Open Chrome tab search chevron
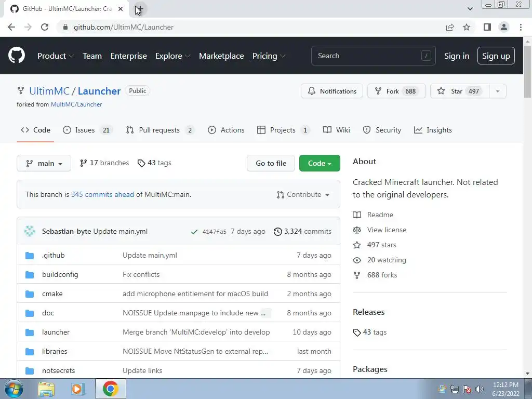 coord(470,9)
